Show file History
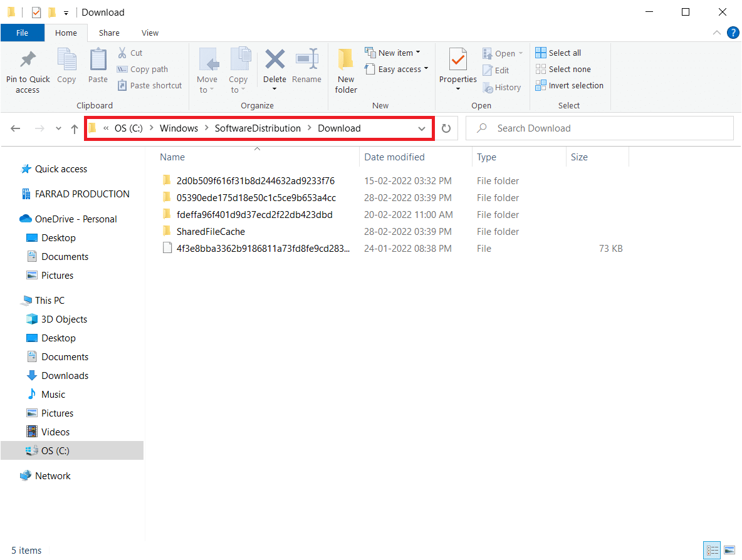The image size is (742, 560). 501,88
